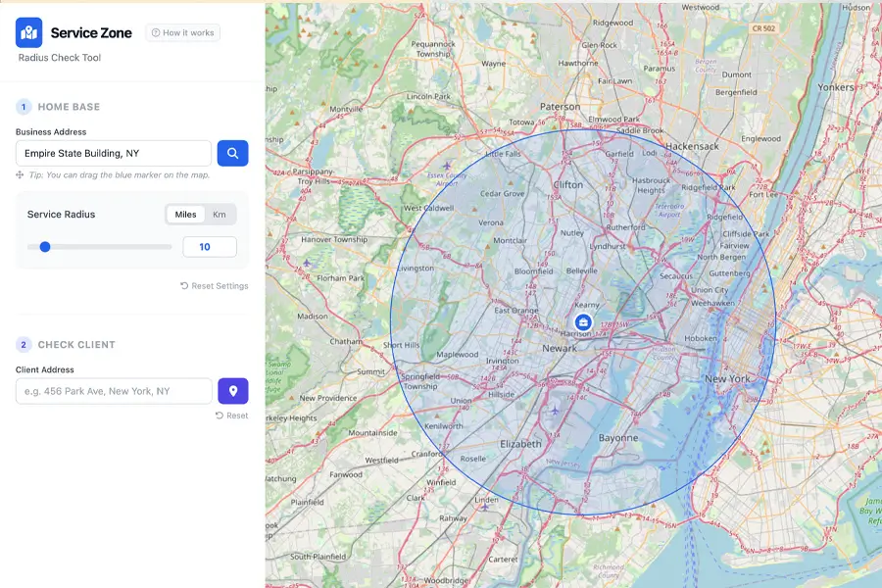Click the Service Radius slider handle
Viewport: 882px width, 588px height.
tap(45, 247)
